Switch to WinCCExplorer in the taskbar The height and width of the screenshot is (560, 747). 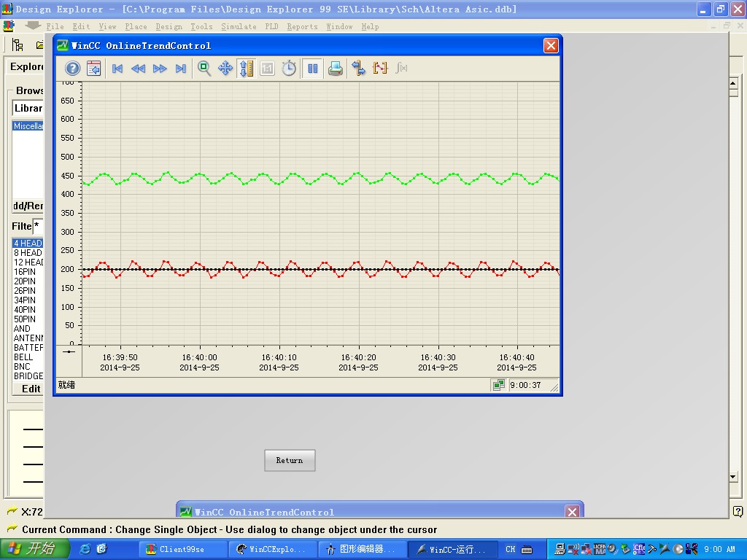[271, 549]
